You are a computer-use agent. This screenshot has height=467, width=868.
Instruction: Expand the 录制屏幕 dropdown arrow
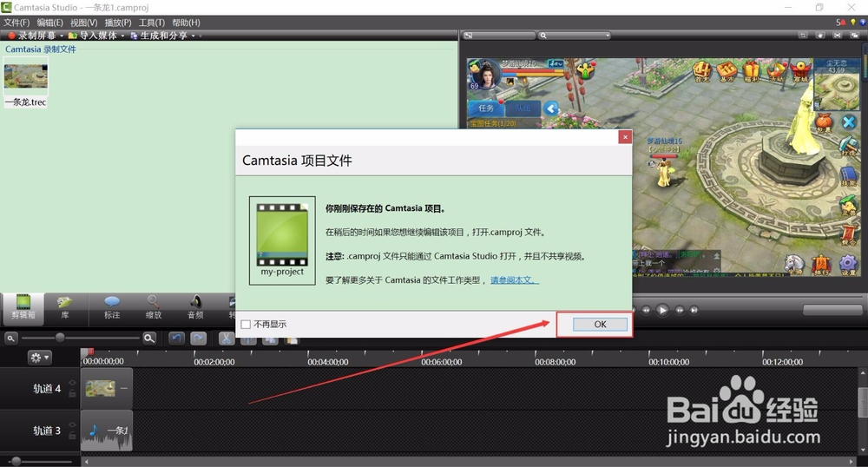(62, 36)
